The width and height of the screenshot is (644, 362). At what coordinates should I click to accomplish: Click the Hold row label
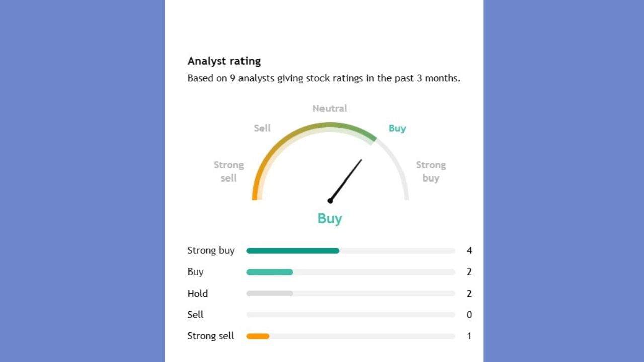coord(197,293)
